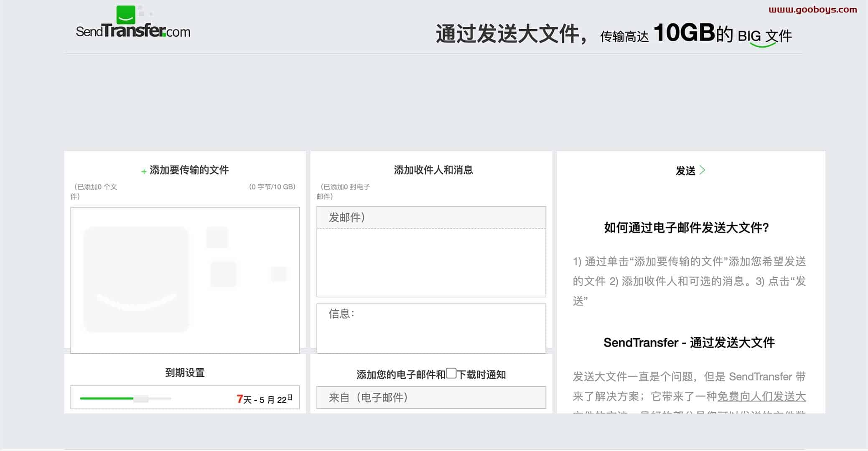Click the 发邮件) recipient input field
868x451 pixels.
click(431, 217)
